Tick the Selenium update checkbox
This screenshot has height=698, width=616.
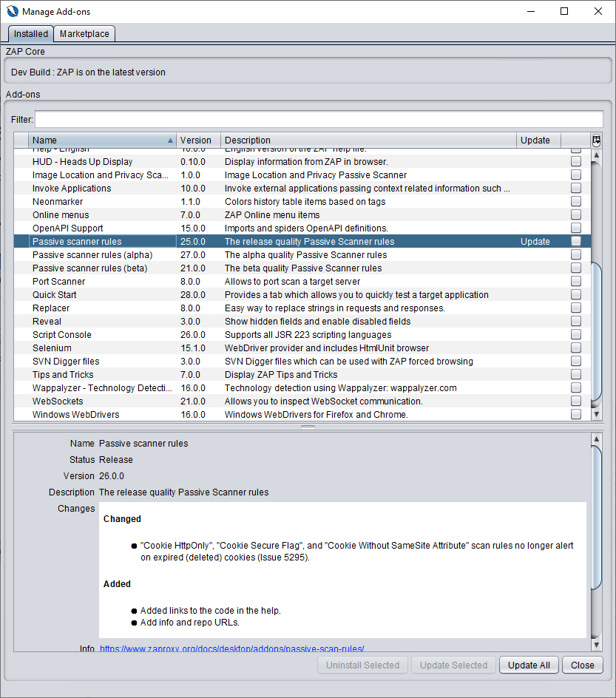576,348
